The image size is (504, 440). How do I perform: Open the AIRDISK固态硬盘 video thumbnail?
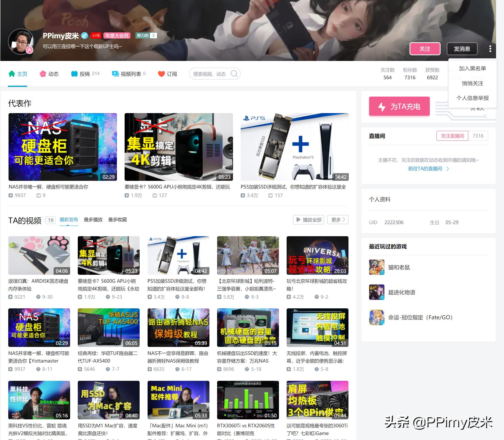click(x=39, y=256)
